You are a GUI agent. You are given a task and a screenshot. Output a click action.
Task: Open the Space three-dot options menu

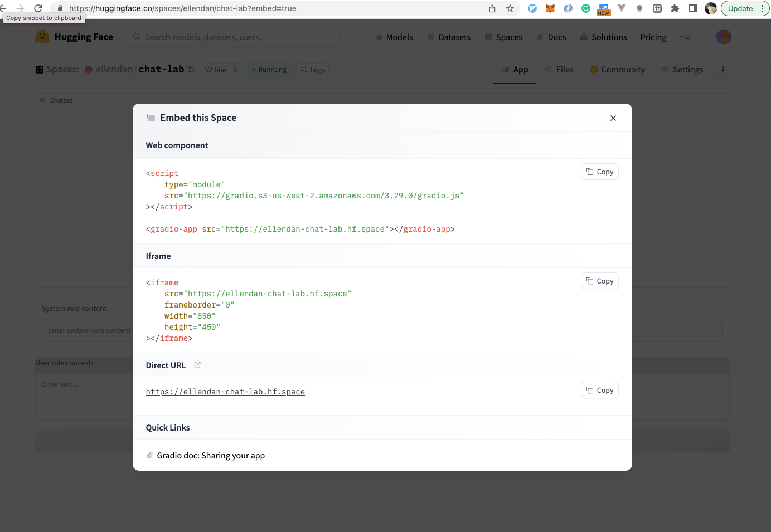pos(722,70)
